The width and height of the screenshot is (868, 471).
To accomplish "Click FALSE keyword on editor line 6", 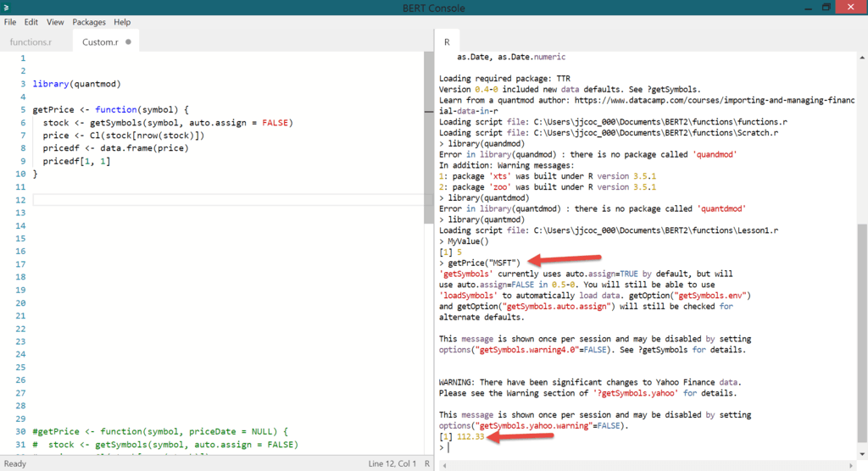I will point(275,123).
